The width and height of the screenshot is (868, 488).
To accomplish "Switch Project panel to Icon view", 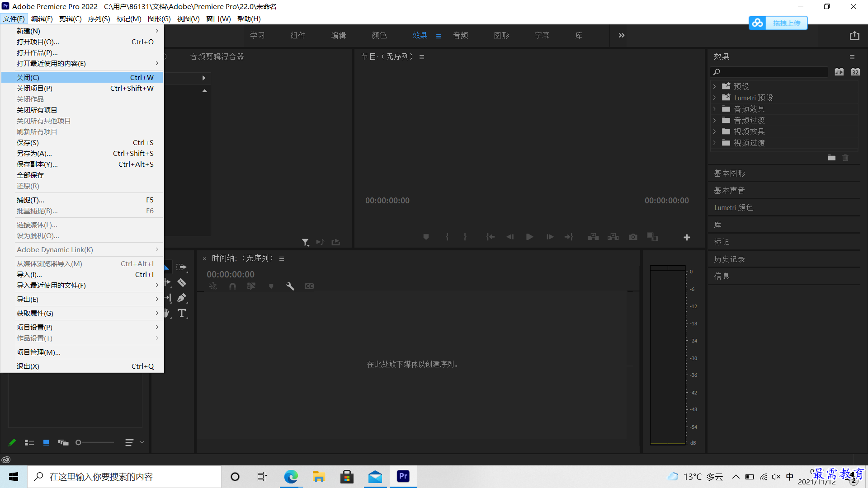I will [46, 442].
